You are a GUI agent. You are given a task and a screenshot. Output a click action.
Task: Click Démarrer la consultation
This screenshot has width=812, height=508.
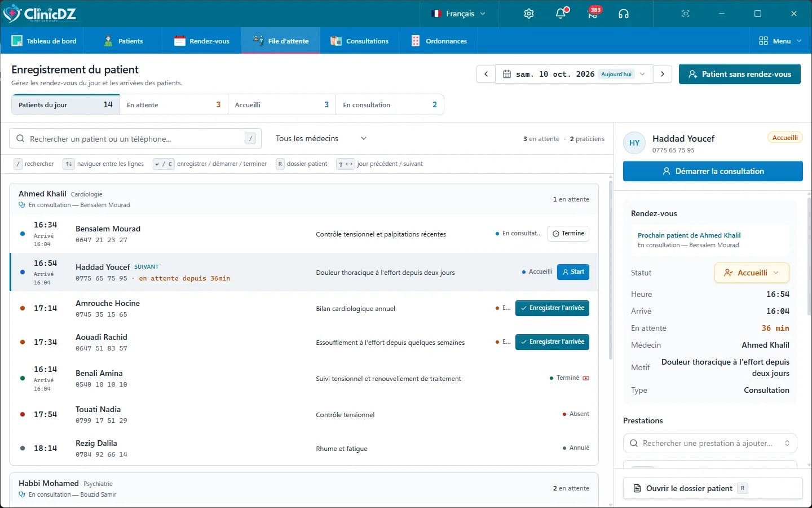click(x=713, y=171)
